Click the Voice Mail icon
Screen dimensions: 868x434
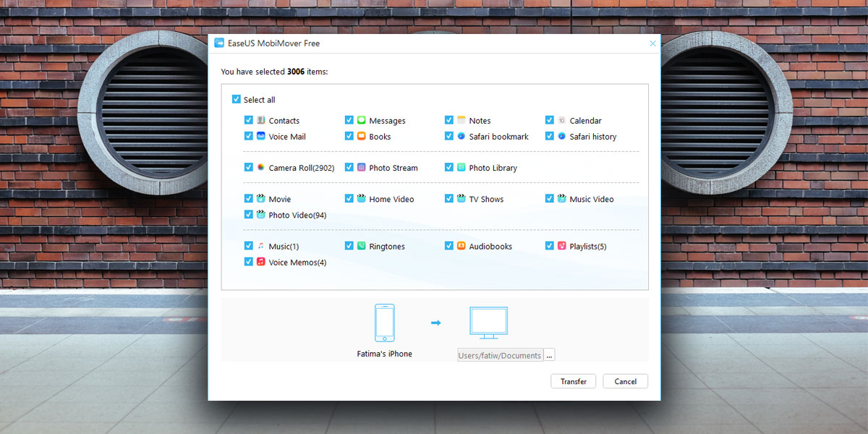260,136
